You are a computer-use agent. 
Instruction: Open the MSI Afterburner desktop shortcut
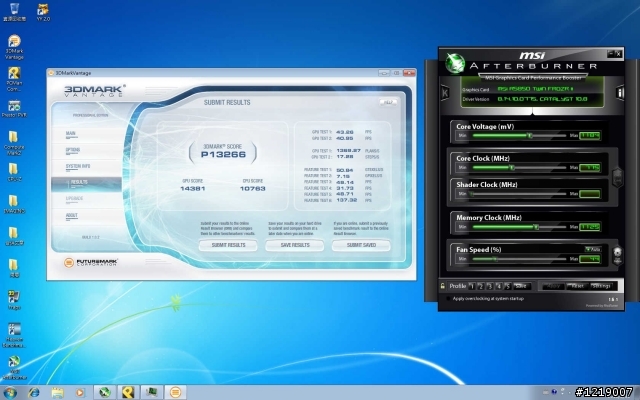pos(14,367)
